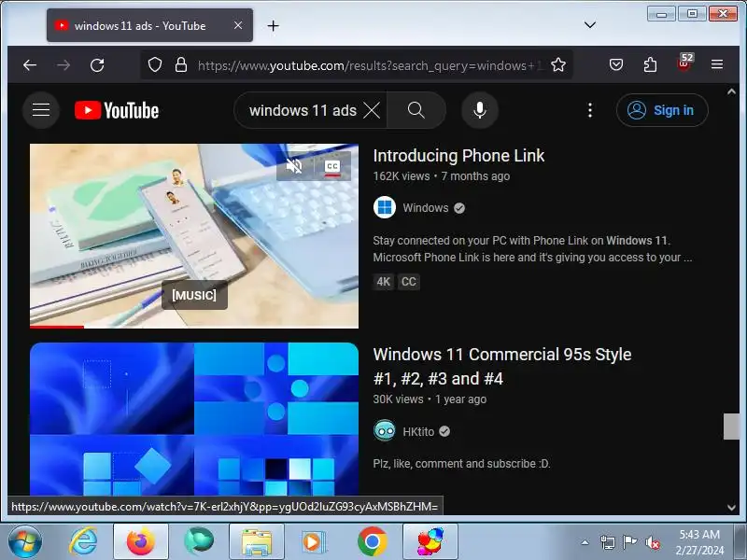The image size is (747, 560).
Task: Show site security info via padlock icon
Action: pos(181,64)
